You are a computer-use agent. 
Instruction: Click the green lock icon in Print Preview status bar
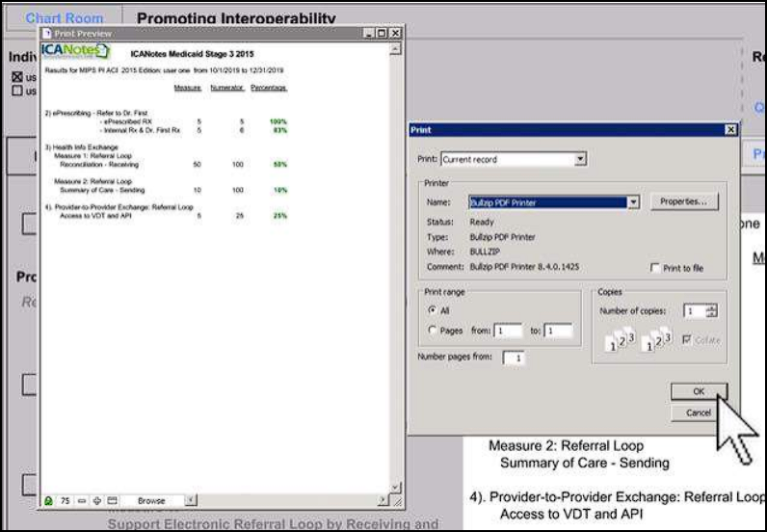pyautogui.click(x=48, y=500)
